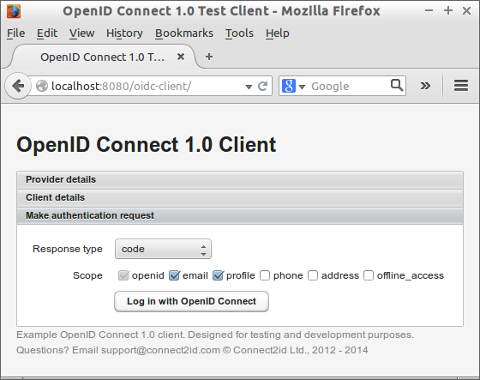
Task: Open the Tools menu
Action: (239, 33)
